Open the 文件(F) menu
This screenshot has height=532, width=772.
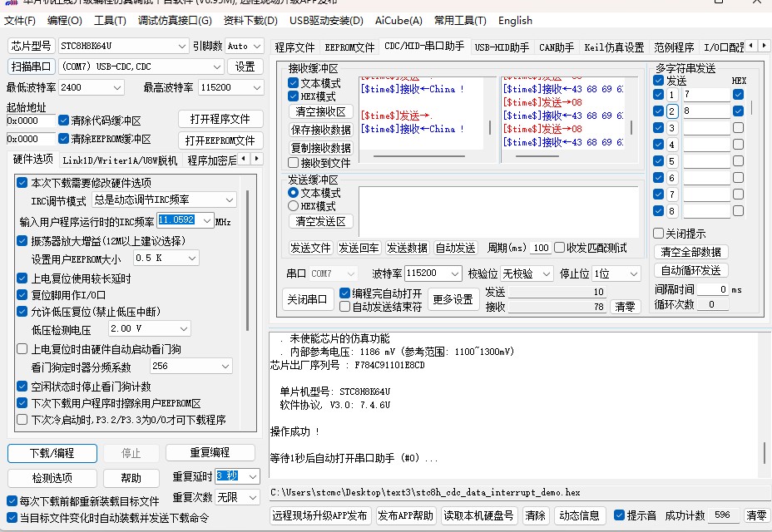point(20,21)
